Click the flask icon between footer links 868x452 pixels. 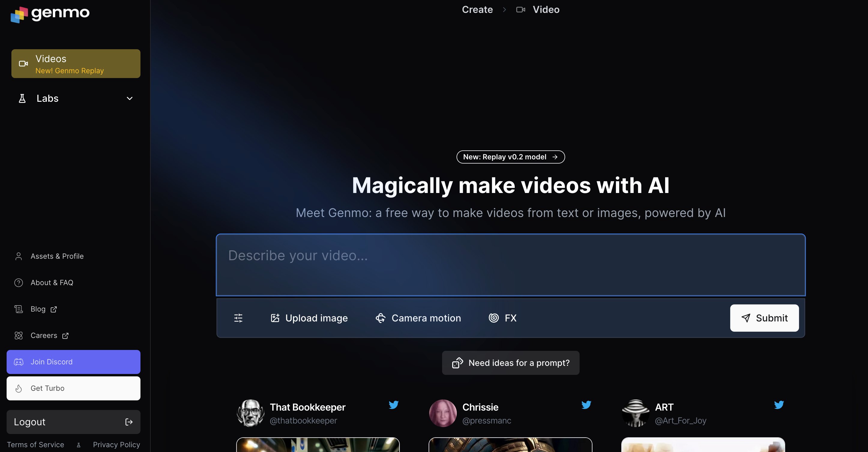tap(79, 445)
